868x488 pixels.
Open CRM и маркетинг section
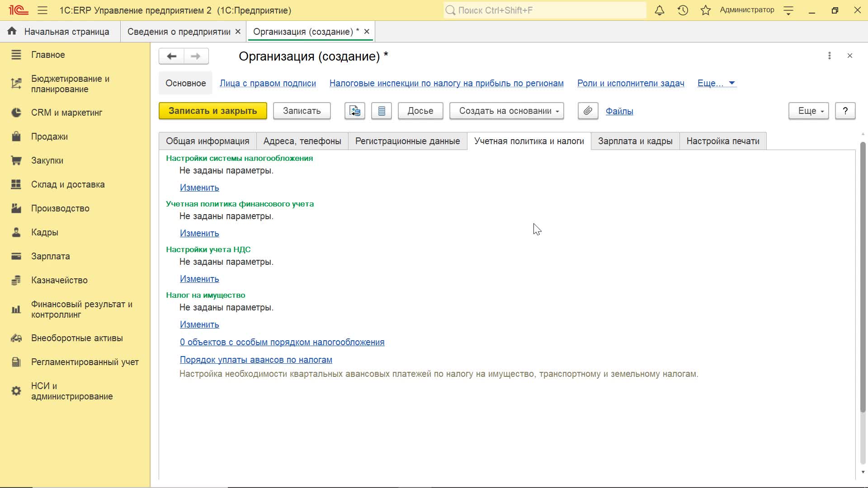point(75,113)
